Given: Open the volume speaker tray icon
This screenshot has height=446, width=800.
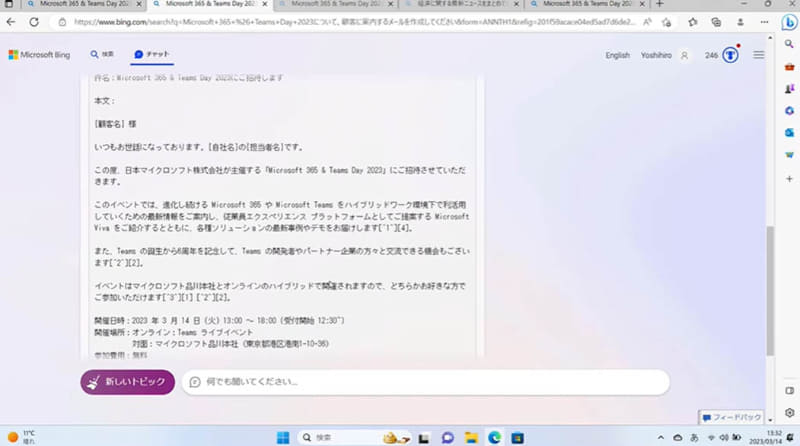Looking at the screenshot, I should [x=724, y=438].
